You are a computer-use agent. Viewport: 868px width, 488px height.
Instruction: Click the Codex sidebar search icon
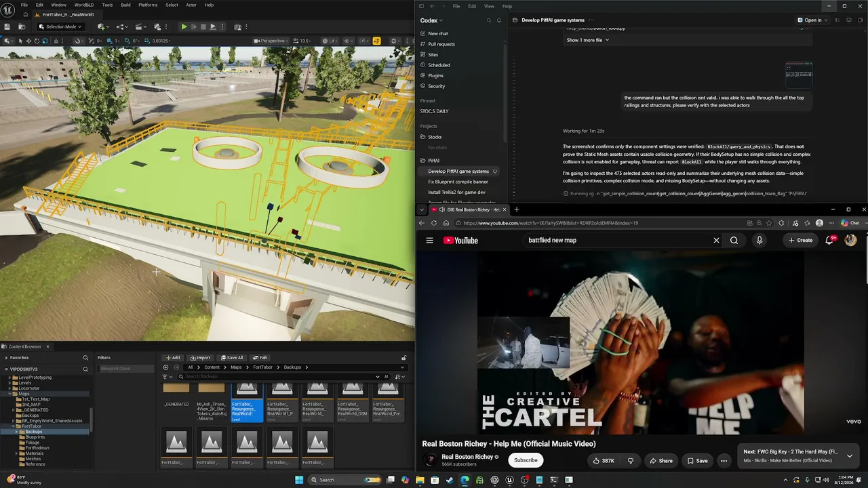tap(488, 20)
